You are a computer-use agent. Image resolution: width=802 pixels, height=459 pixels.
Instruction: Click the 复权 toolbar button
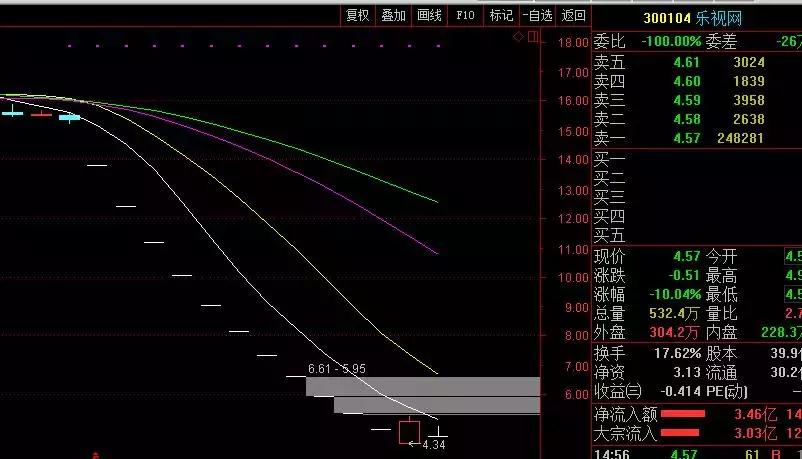[x=358, y=15]
